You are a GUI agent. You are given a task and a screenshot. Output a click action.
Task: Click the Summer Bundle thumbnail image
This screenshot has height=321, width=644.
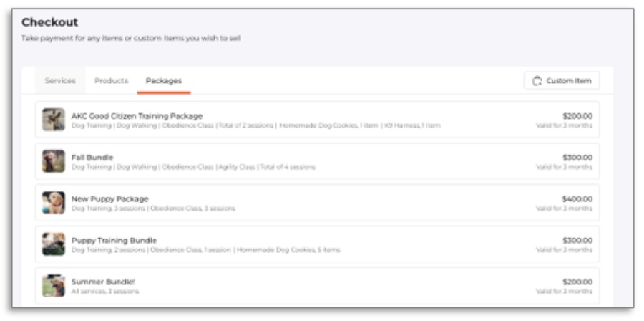(x=54, y=285)
